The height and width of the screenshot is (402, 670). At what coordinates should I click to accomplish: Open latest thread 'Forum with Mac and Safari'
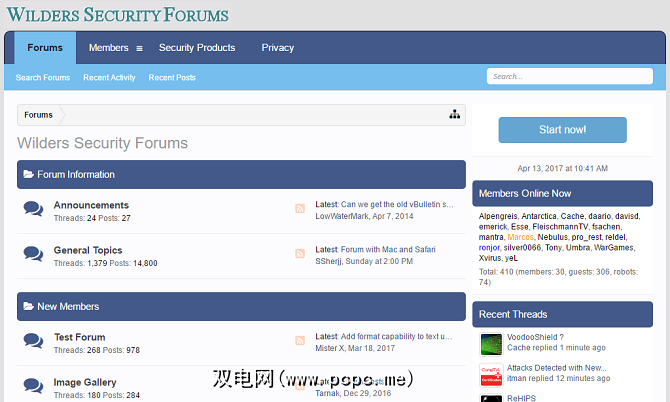388,249
